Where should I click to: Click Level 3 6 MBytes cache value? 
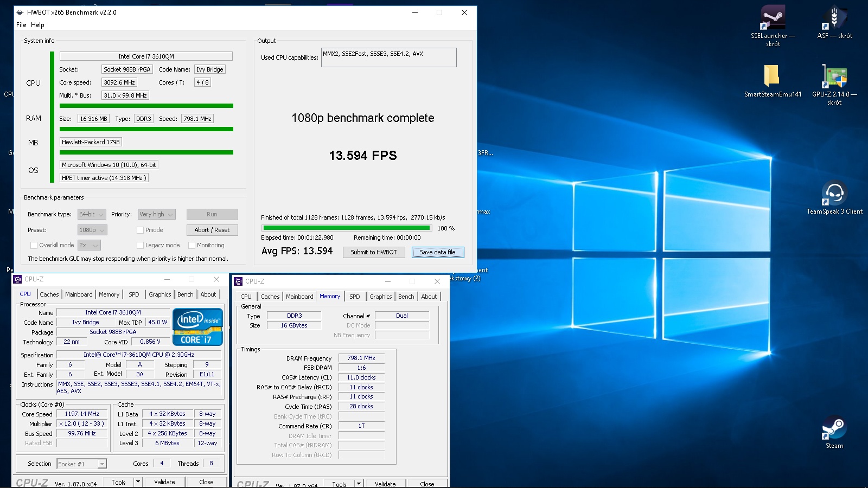click(x=167, y=443)
